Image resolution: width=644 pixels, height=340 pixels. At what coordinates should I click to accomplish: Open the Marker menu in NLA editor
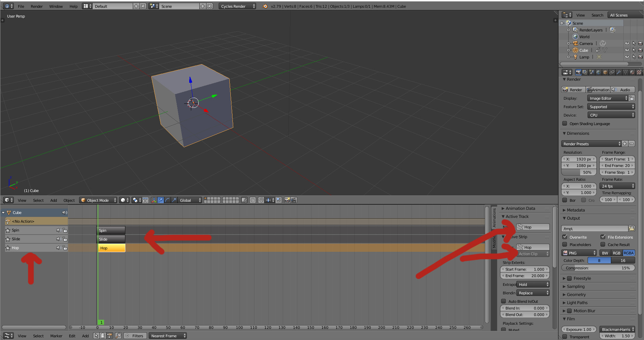point(56,336)
